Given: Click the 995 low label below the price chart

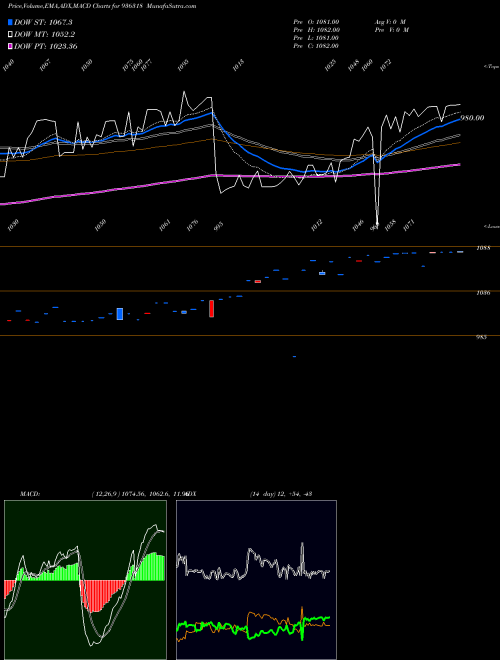Looking at the screenshot, I should 218,227.
